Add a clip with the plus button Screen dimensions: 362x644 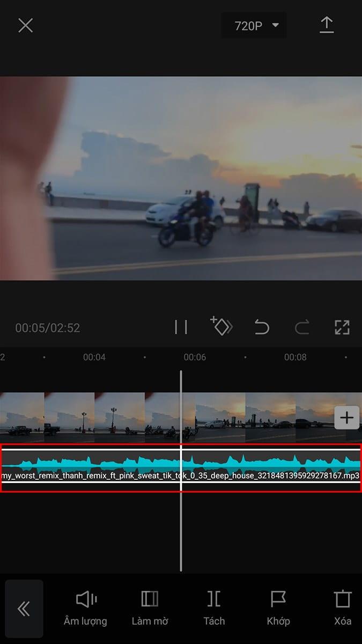(347, 418)
